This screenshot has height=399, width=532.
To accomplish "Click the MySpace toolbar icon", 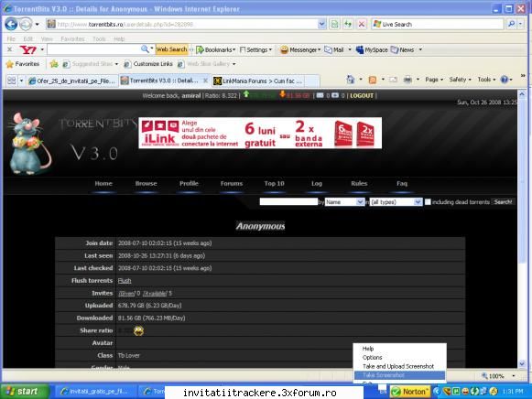I will [x=360, y=49].
